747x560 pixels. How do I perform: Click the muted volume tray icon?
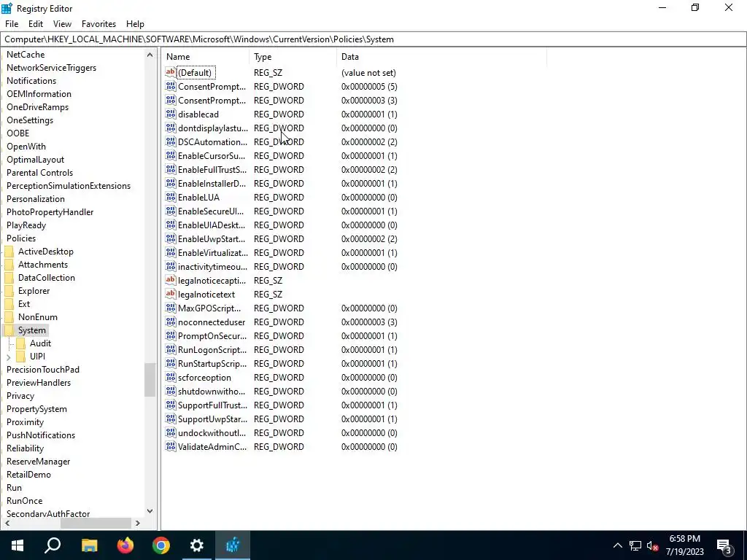click(x=653, y=545)
